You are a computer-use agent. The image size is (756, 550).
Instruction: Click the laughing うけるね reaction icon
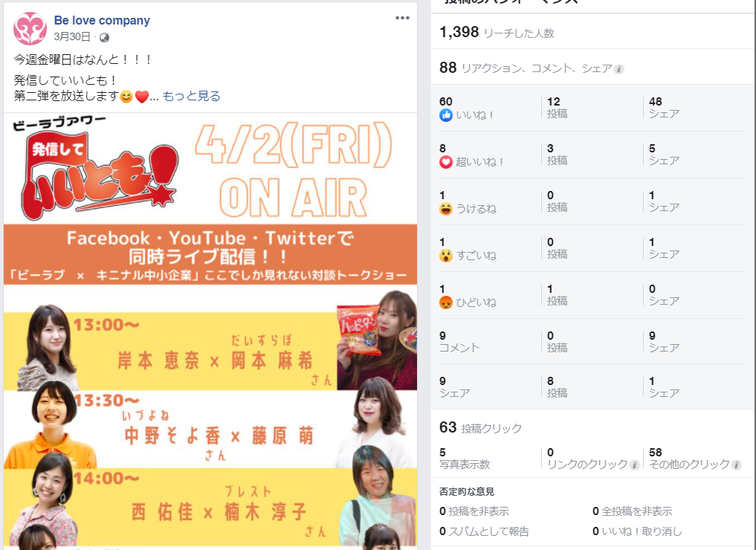point(446,209)
